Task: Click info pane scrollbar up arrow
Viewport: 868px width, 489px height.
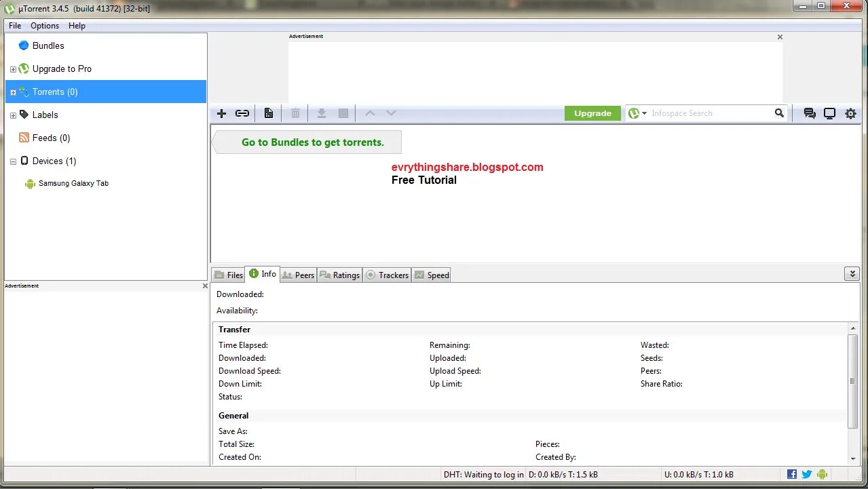Action: tap(853, 328)
